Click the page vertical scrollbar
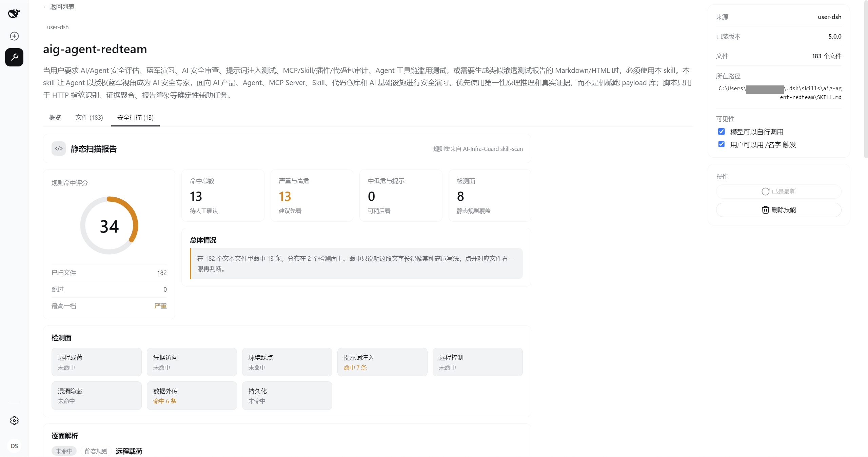868x457 pixels. 866,80
